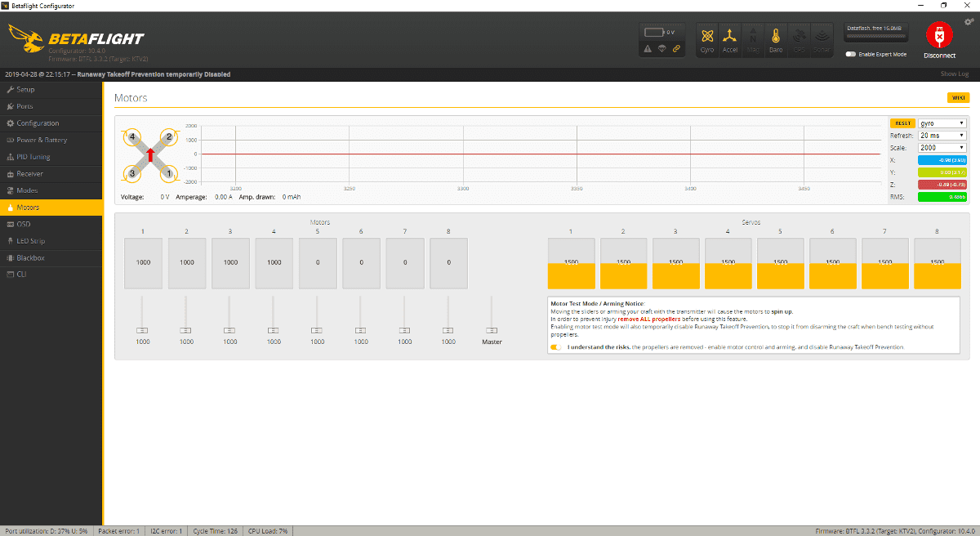
Task: Click the servo 8 output bar
Action: click(x=938, y=263)
